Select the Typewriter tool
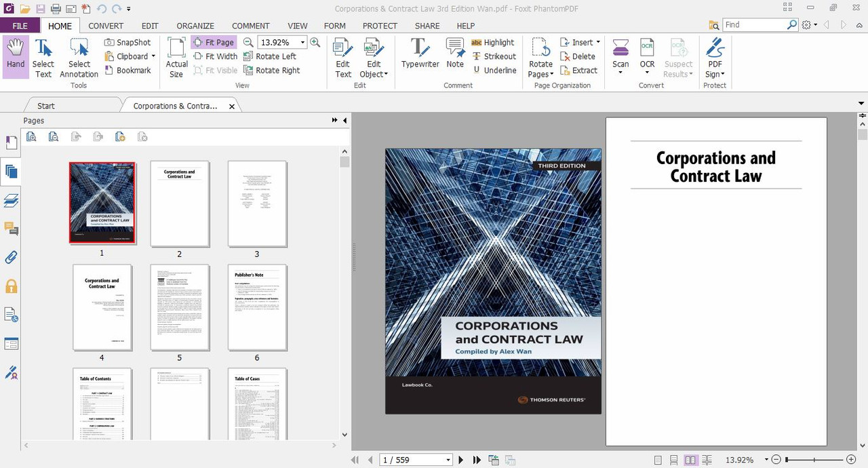The width and height of the screenshot is (868, 468). 420,54
